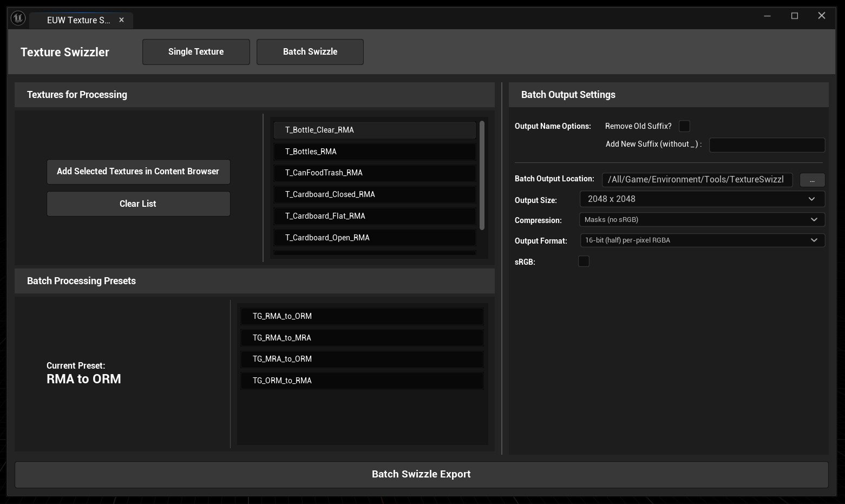The image size is (845, 504).
Task: Browse for batch output location (...)
Action: point(812,180)
